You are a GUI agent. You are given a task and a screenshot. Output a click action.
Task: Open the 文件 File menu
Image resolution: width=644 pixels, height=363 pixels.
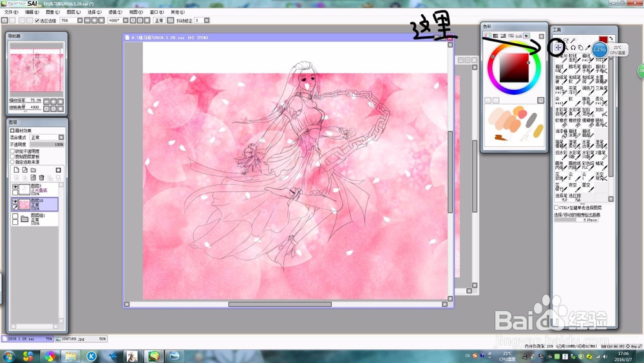(x=11, y=12)
